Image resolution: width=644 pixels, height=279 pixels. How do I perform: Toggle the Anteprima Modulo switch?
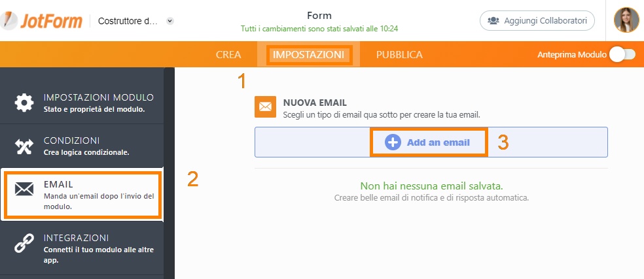tap(622, 55)
